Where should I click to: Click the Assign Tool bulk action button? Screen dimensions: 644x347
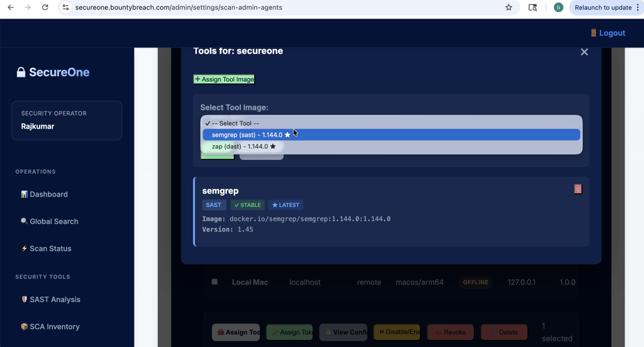click(x=236, y=332)
